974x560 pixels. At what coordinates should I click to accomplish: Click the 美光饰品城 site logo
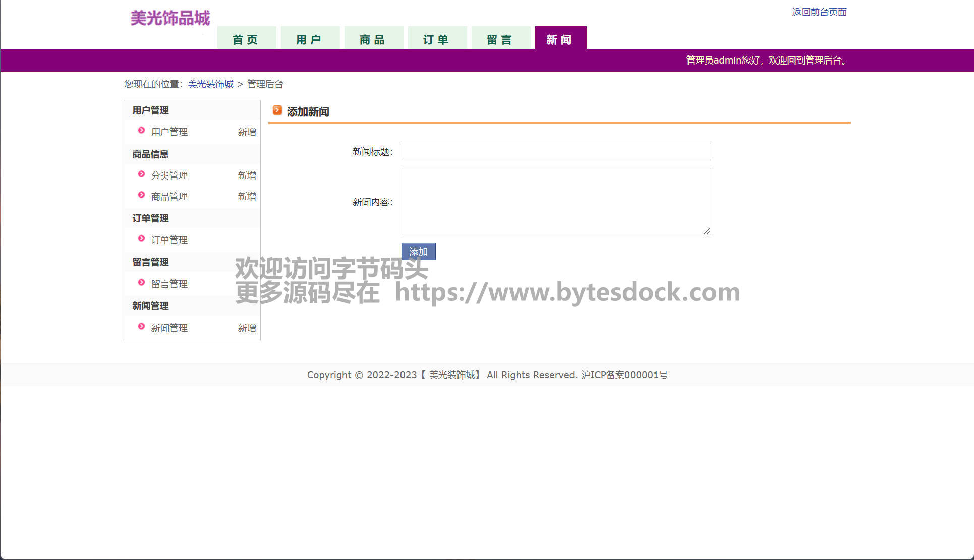(x=170, y=18)
